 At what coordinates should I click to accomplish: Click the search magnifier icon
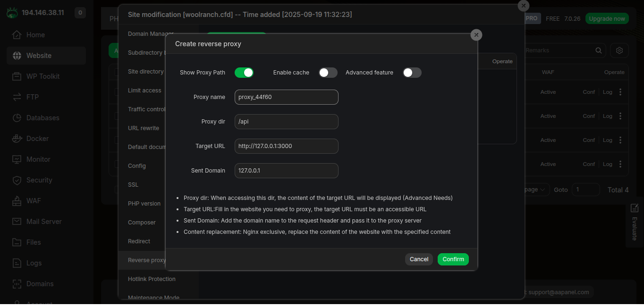coord(599,50)
